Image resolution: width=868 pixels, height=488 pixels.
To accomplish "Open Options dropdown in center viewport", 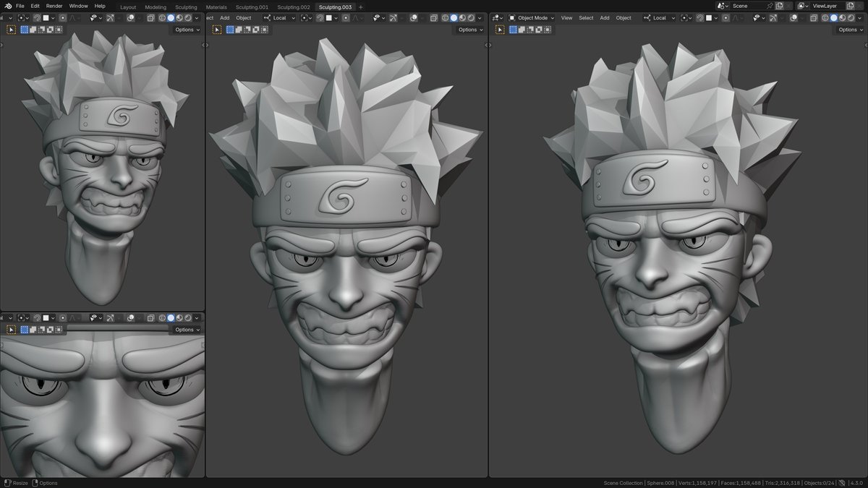I will 471,30.
